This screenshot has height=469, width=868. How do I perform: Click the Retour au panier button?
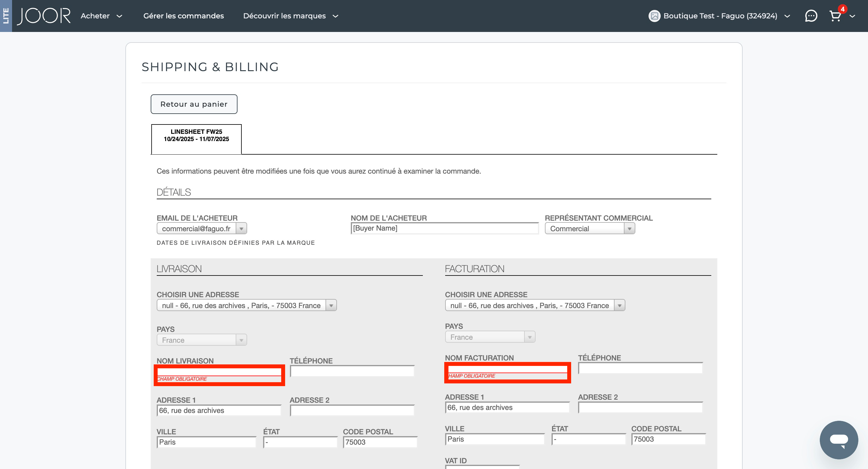(x=194, y=104)
